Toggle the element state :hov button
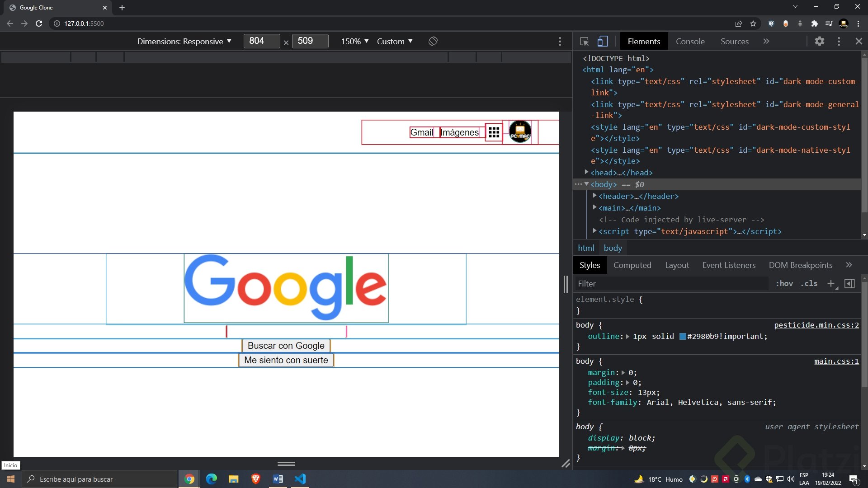This screenshot has height=488, width=868. [784, 284]
